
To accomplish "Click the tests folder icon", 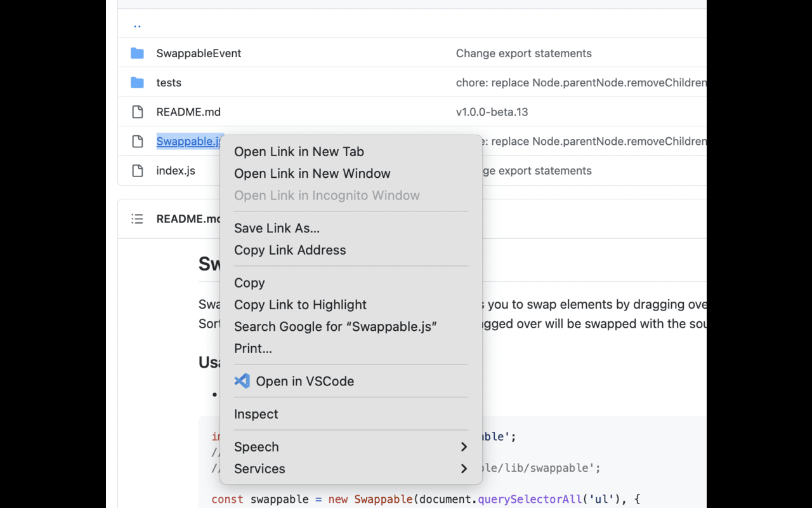I will pyautogui.click(x=138, y=83).
